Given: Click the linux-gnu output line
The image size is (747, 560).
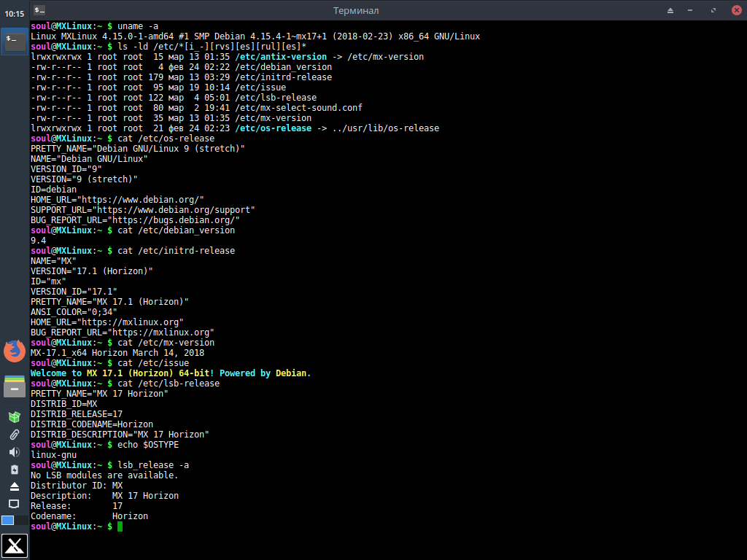Looking at the screenshot, I should (53, 455).
